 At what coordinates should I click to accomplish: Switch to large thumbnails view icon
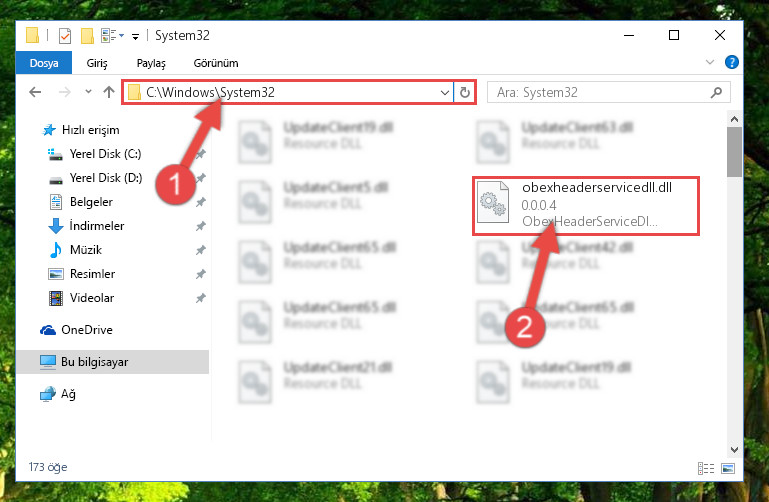point(728,468)
